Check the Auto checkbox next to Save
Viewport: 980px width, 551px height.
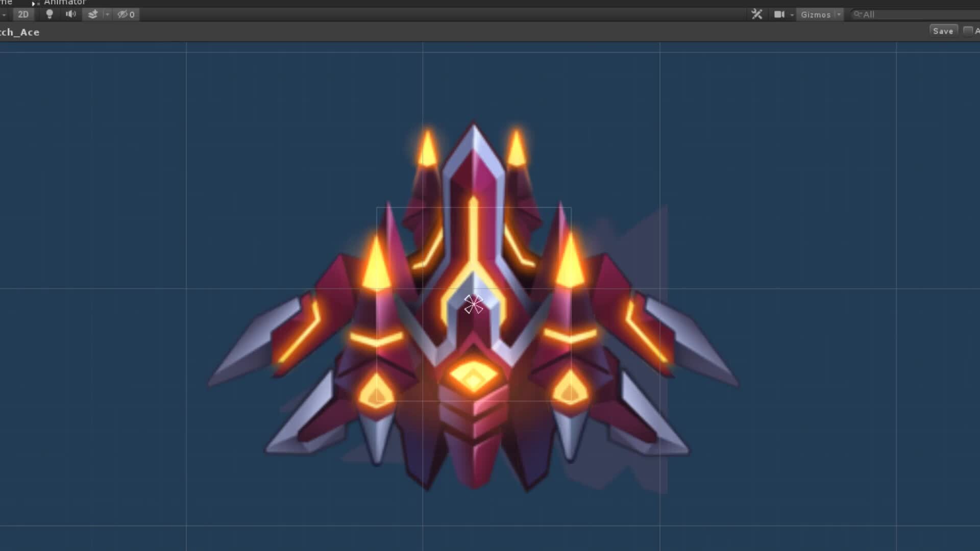tap(968, 31)
